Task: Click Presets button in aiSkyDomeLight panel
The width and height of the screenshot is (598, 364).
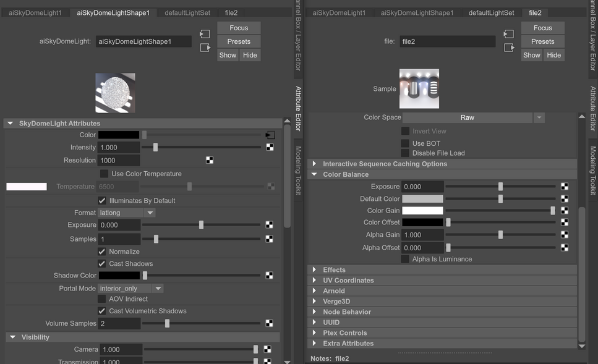Action: point(239,41)
